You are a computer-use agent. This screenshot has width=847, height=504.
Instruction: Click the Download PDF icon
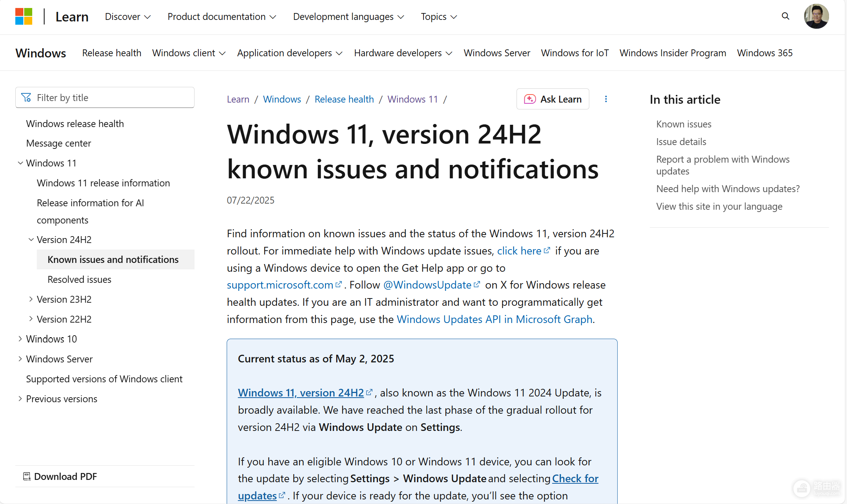pyautogui.click(x=27, y=476)
